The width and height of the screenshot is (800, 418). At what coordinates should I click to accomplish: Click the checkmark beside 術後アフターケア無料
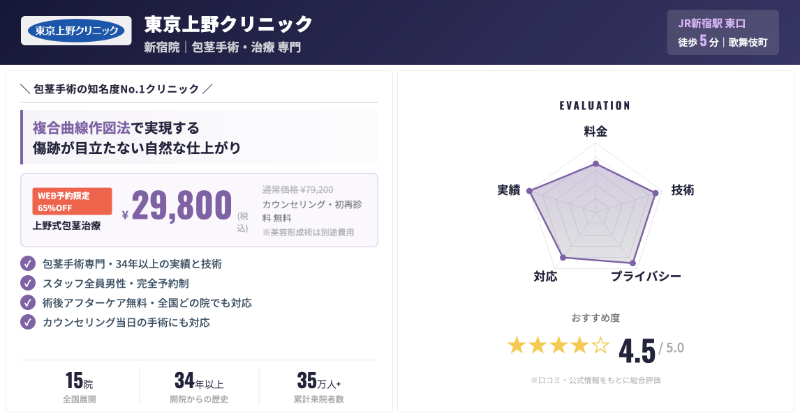tap(28, 303)
